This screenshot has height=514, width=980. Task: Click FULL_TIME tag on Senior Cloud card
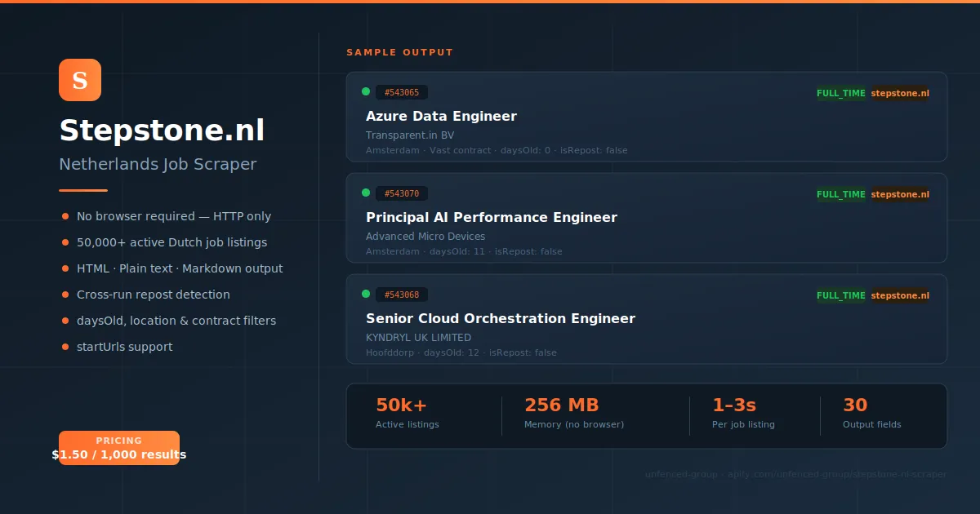tap(840, 295)
